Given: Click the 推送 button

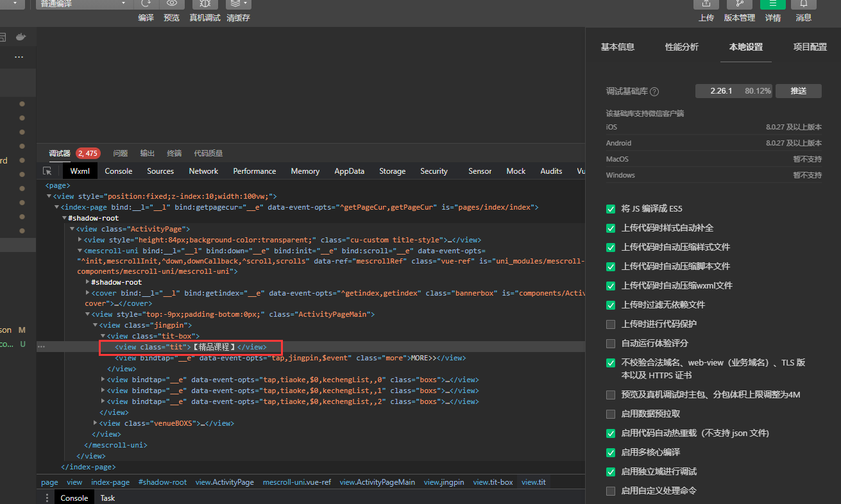Looking at the screenshot, I should [x=798, y=91].
